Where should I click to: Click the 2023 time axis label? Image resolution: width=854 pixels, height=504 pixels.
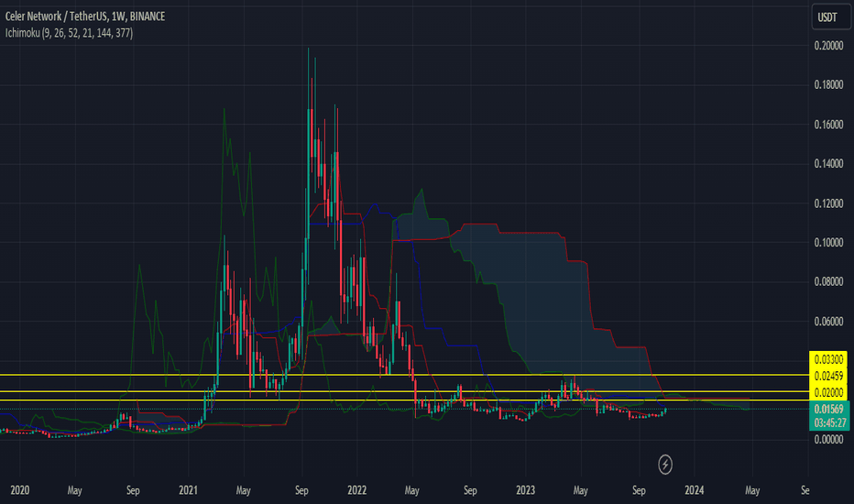(525, 490)
